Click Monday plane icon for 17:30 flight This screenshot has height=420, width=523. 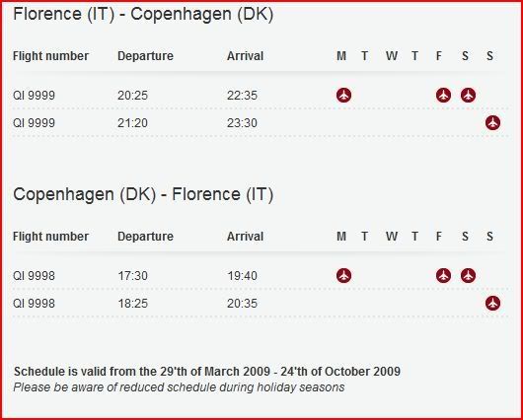(343, 276)
